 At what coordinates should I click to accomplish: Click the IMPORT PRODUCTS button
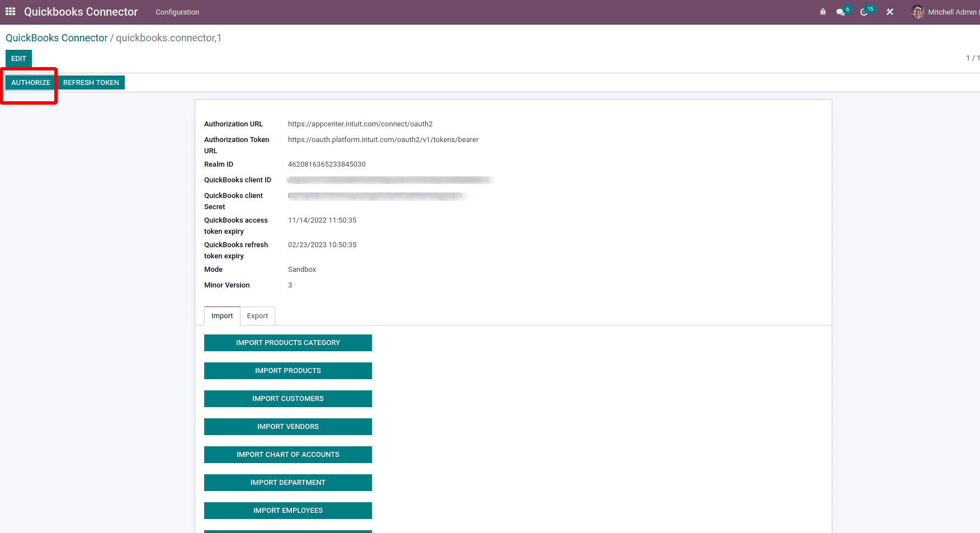pos(288,371)
